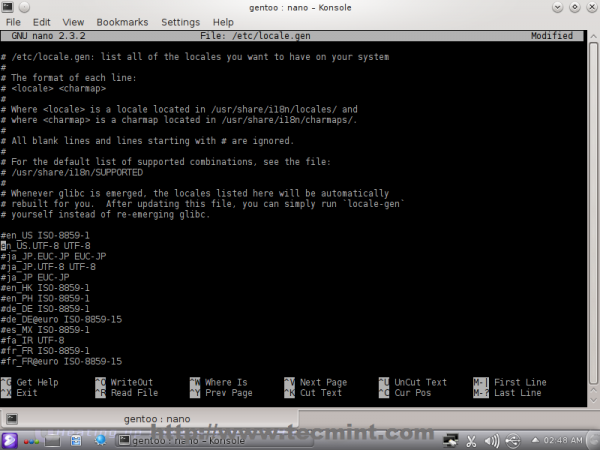Click the '^O WriteOut' shortcut label

click(124, 382)
